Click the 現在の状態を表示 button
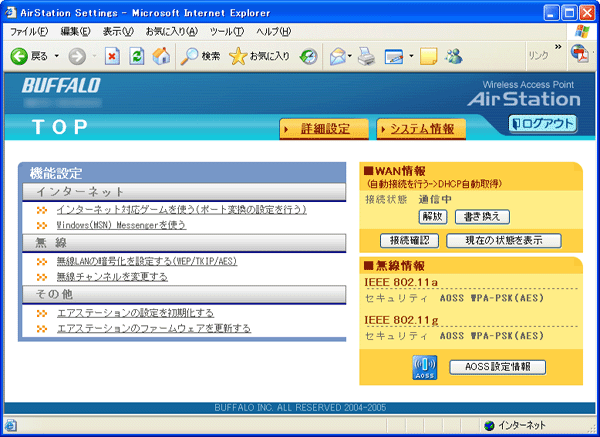Image resolution: width=600 pixels, height=437 pixels. coord(504,241)
